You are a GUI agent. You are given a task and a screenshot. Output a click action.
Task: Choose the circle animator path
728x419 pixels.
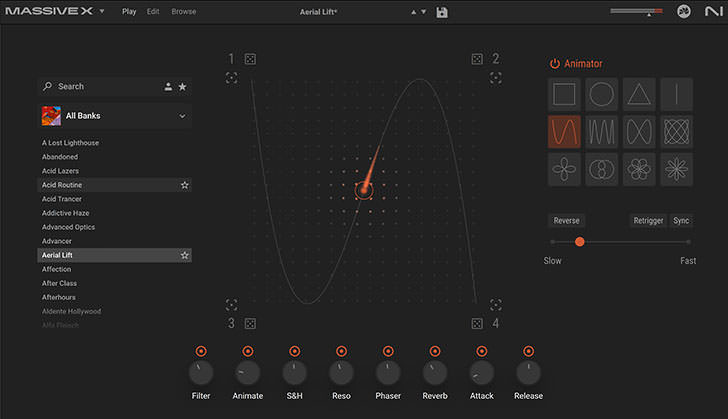coord(601,95)
